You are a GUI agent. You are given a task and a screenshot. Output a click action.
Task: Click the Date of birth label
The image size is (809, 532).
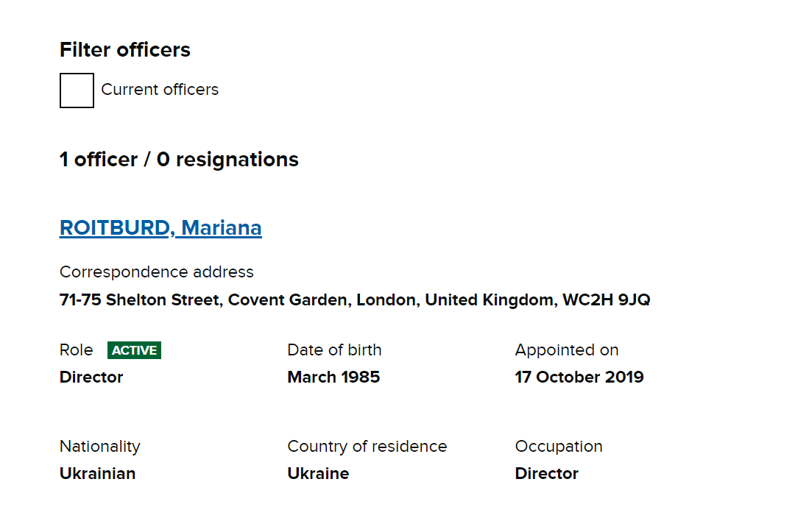coord(334,350)
